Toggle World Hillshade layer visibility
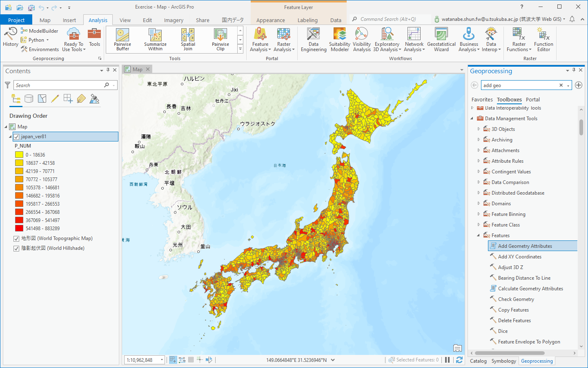 tap(16, 248)
